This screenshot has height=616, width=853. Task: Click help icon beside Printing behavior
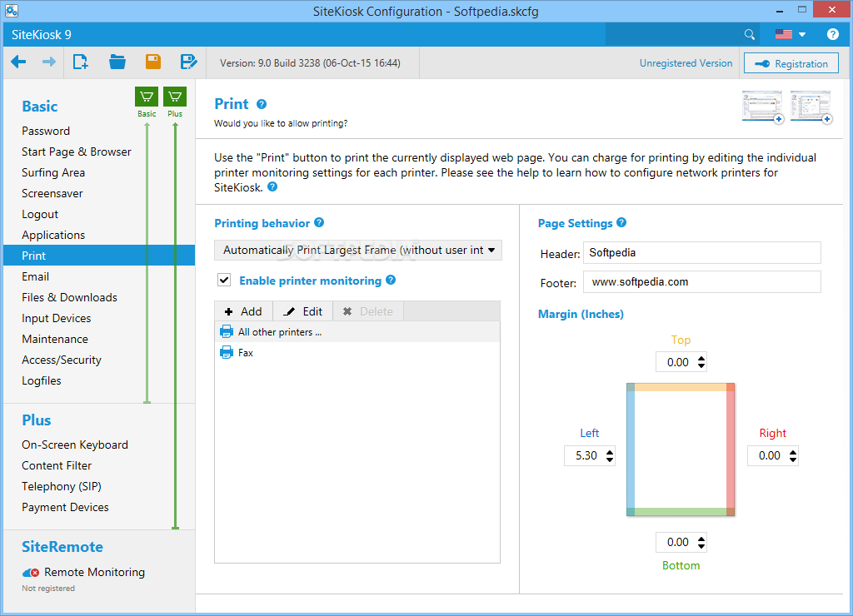coord(319,222)
